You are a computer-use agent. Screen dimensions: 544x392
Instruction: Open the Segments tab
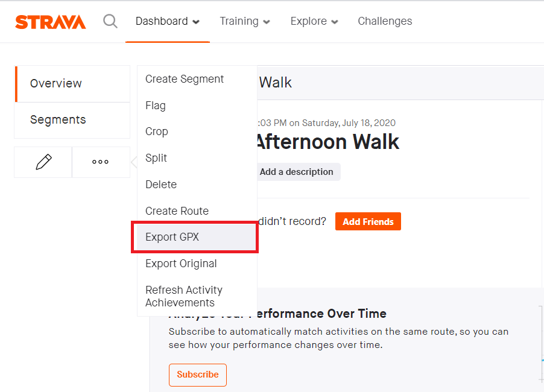(x=58, y=119)
